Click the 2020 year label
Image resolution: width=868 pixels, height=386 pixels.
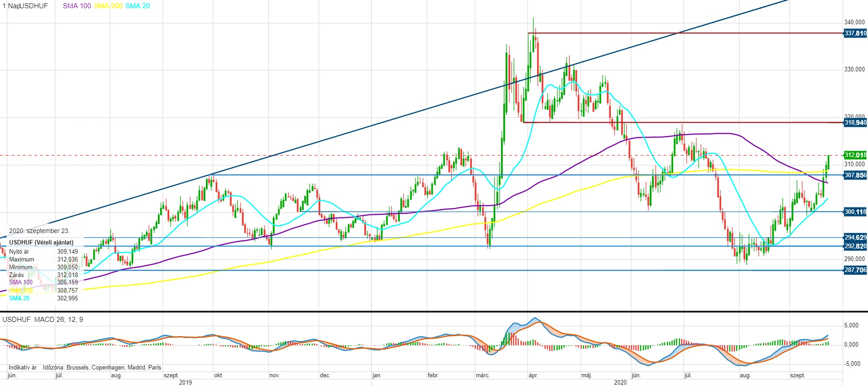620,382
